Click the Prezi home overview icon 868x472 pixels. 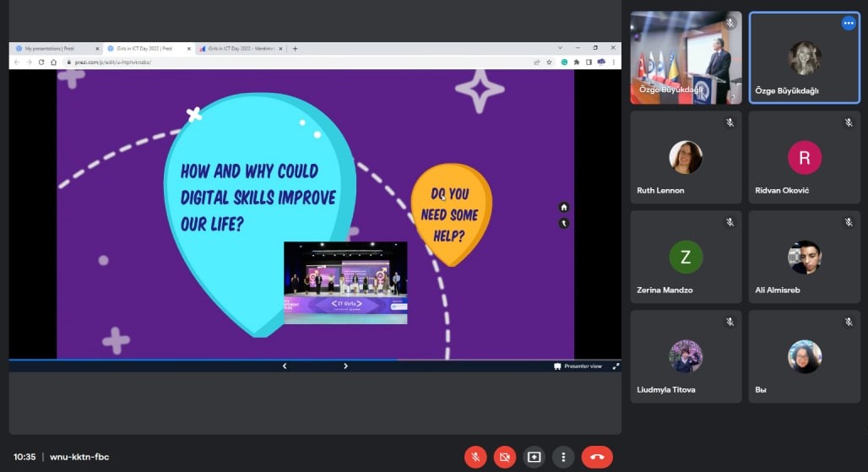[564, 207]
